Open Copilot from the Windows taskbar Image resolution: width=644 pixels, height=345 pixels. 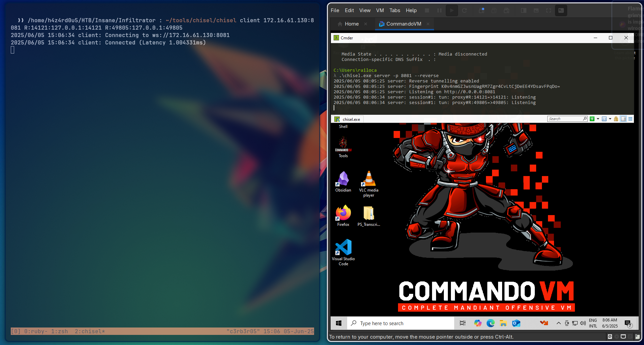tap(478, 323)
